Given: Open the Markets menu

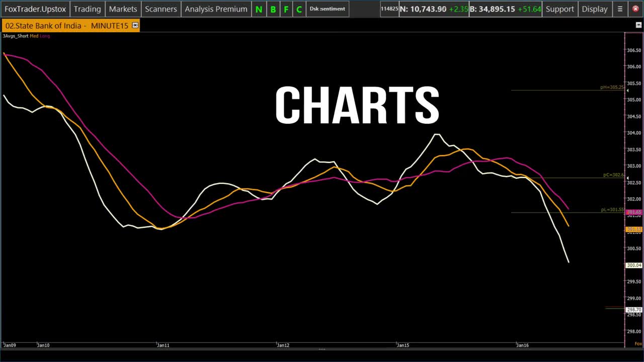Looking at the screenshot, I should coord(123,9).
